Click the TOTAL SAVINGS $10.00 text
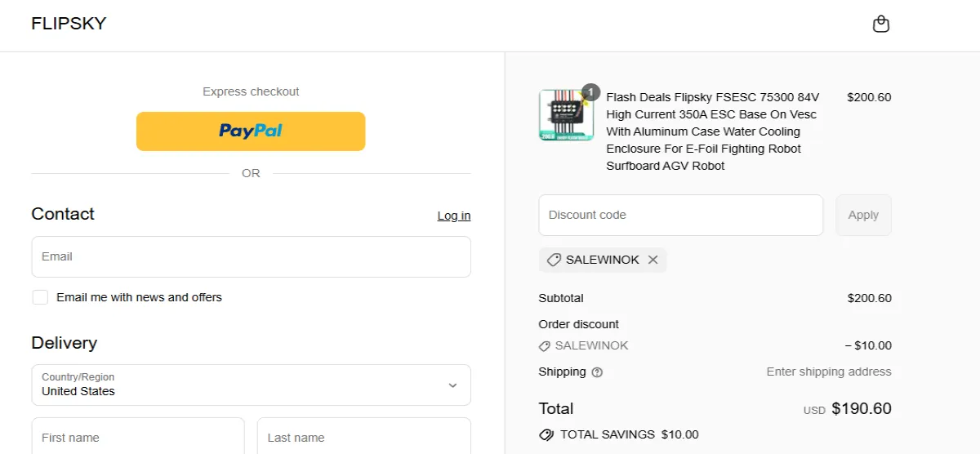This screenshot has height=454, width=980. pyautogui.click(x=629, y=434)
